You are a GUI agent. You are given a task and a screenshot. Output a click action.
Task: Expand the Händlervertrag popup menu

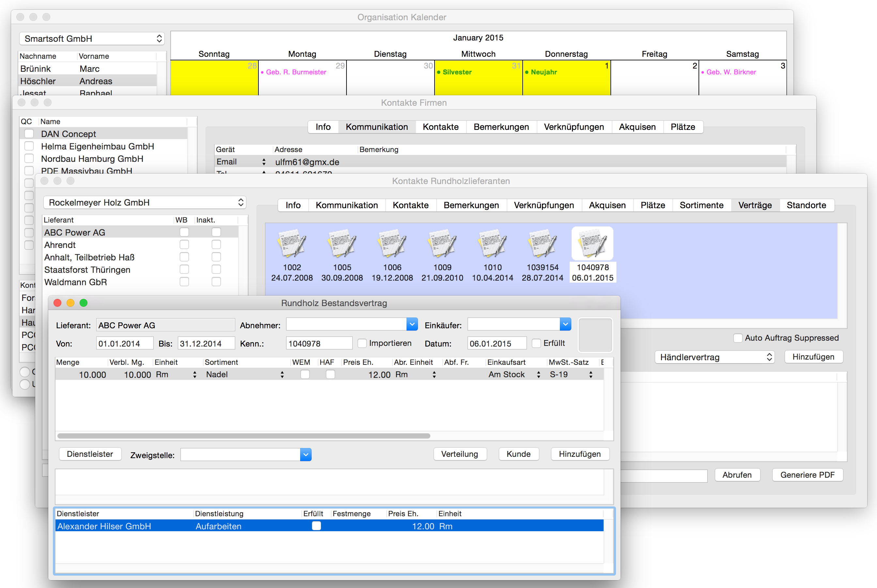pyautogui.click(x=714, y=357)
